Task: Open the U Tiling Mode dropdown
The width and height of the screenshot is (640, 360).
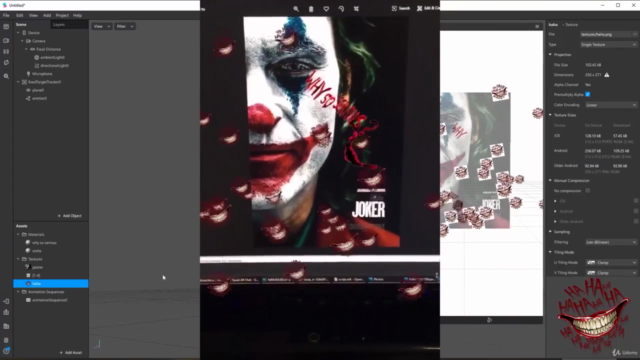Action: [611, 262]
